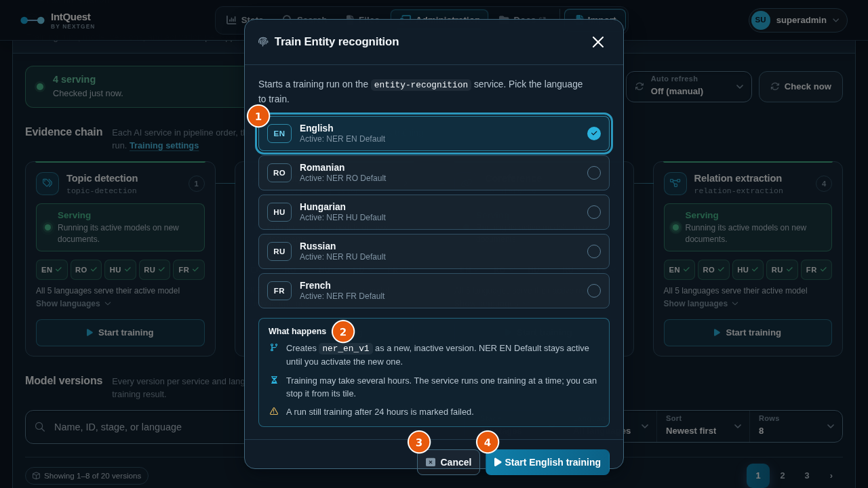Open the Import tab
This screenshot has width=868, height=488.
tap(595, 20)
